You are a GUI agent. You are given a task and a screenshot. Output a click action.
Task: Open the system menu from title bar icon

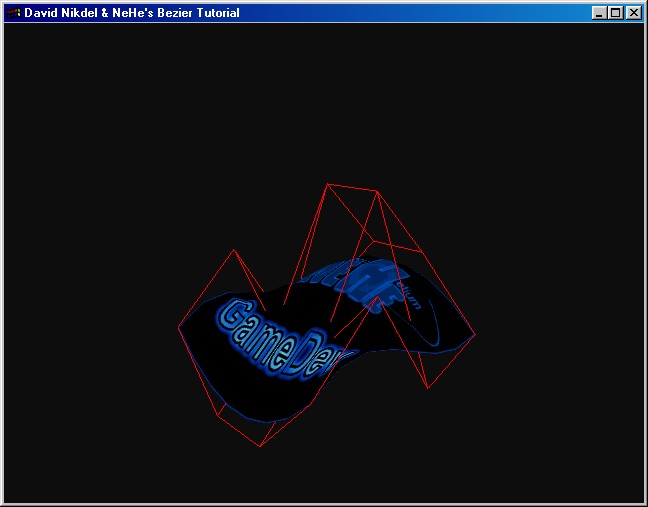pyautogui.click(x=13, y=13)
